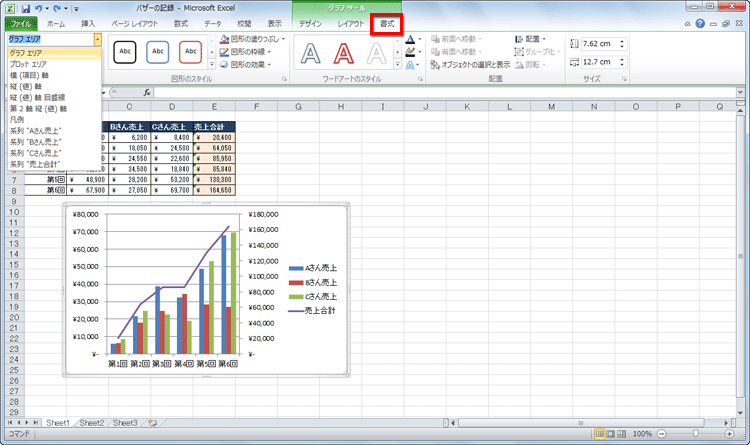The image size is (750, 445).
Task: Switch to the Sheet2 worksheet tab
Action: pyautogui.click(x=92, y=423)
